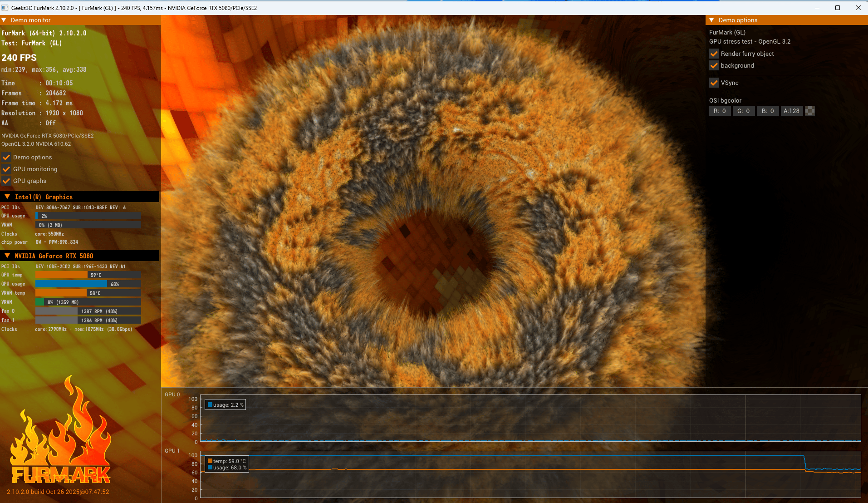Click the 'usage: 2.2 %' legend text

coord(228,405)
